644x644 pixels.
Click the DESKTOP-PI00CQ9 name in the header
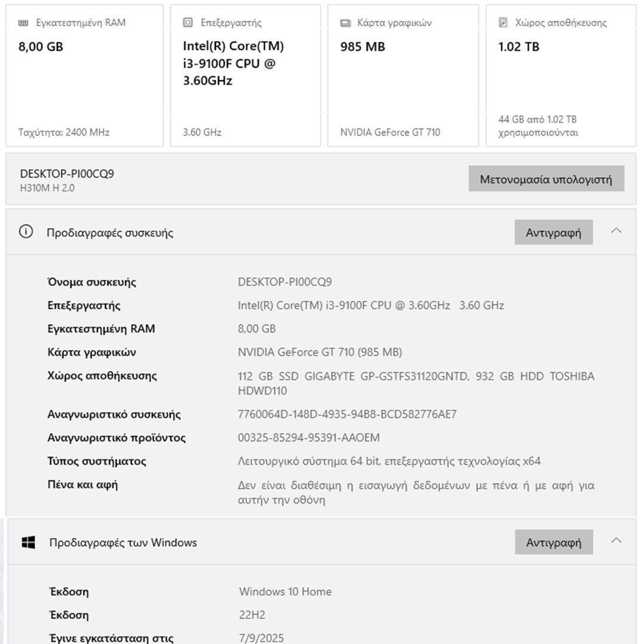pos(67,174)
